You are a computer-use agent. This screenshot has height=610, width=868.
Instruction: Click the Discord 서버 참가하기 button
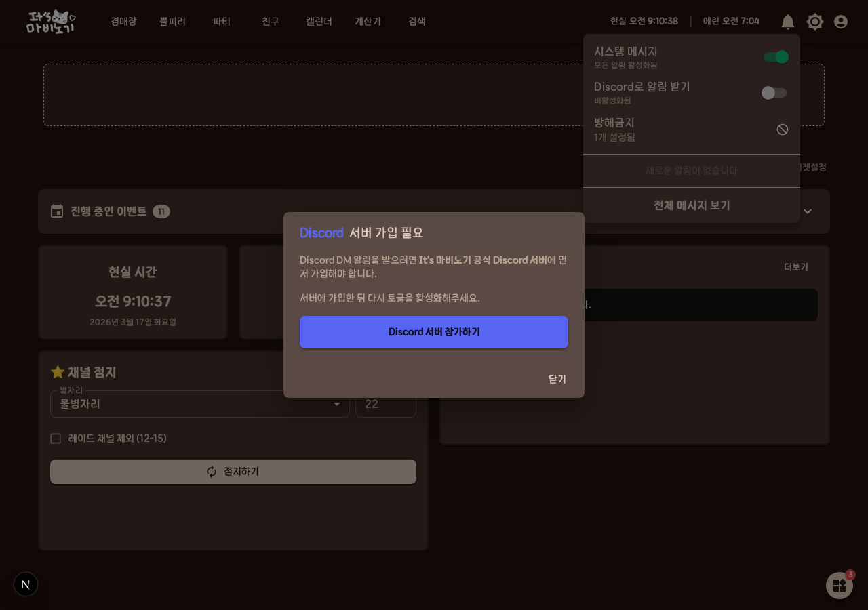[434, 332]
